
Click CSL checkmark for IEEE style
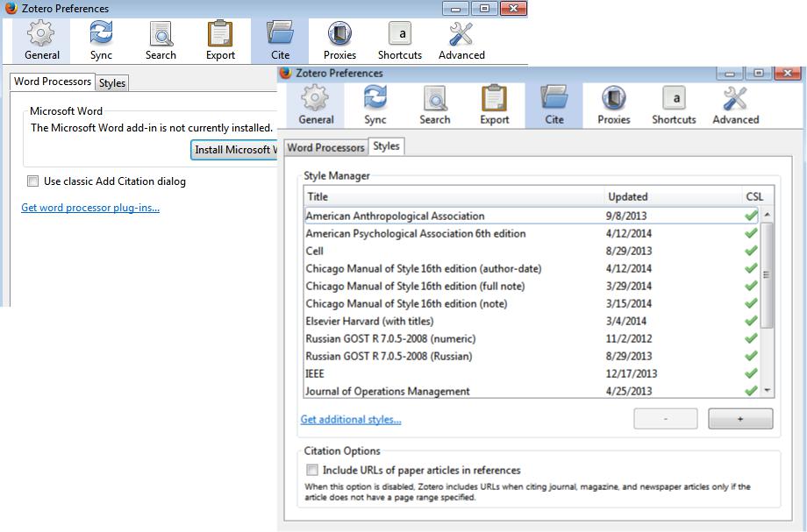click(751, 373)
